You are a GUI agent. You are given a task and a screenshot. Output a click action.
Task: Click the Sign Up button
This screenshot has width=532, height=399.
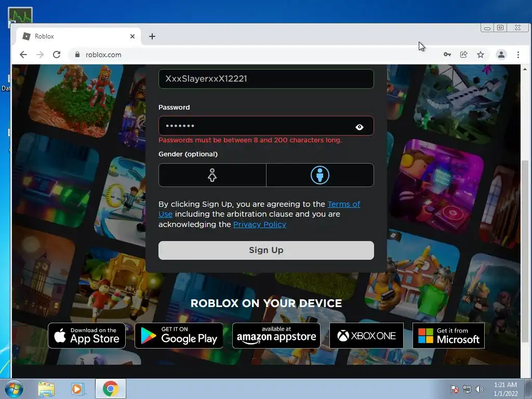point(266,250)
